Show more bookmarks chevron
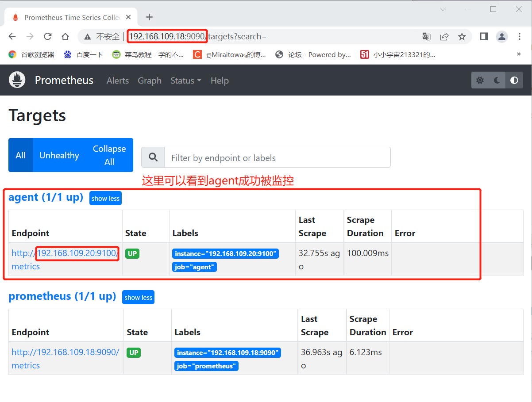 519,54
